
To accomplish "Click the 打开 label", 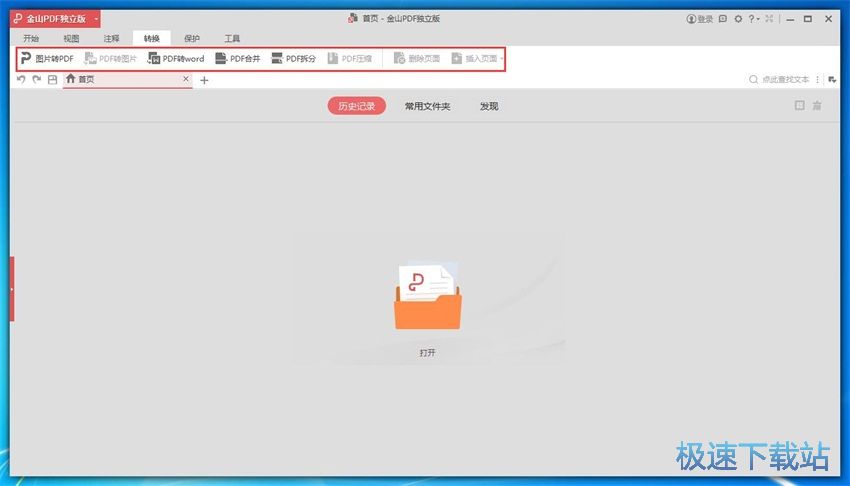I will 427,353.
